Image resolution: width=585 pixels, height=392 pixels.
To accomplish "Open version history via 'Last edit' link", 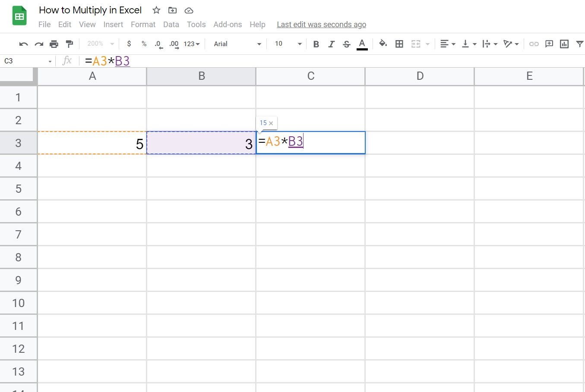I will (x=321, y=24).
